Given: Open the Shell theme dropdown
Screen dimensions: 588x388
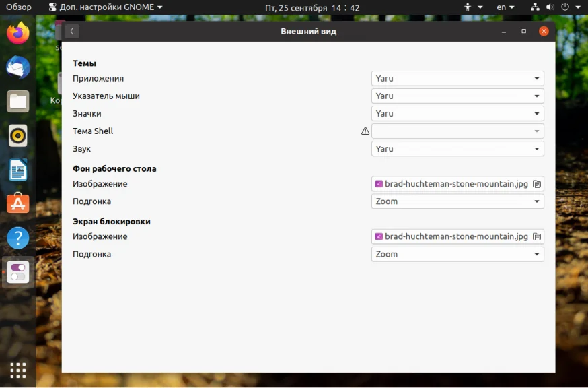Looking at the screenshot, I should click(x=457, y=131).
